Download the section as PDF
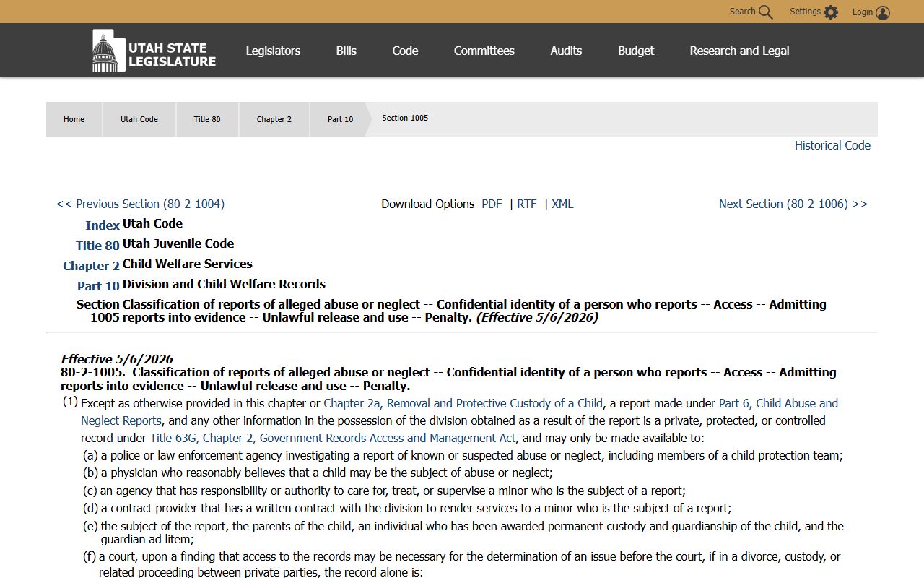This screenshot has height=578, width=924. pyautogui.click(x=492, y=204)
